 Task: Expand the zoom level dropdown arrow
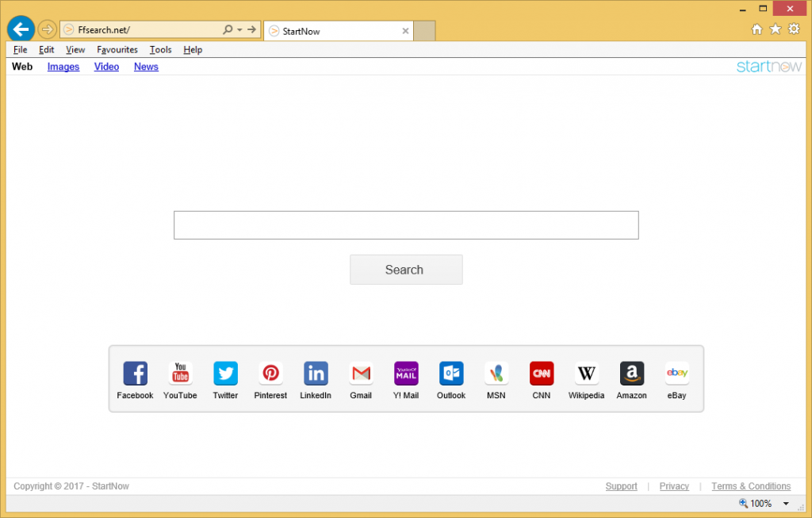tap(786, 504)
